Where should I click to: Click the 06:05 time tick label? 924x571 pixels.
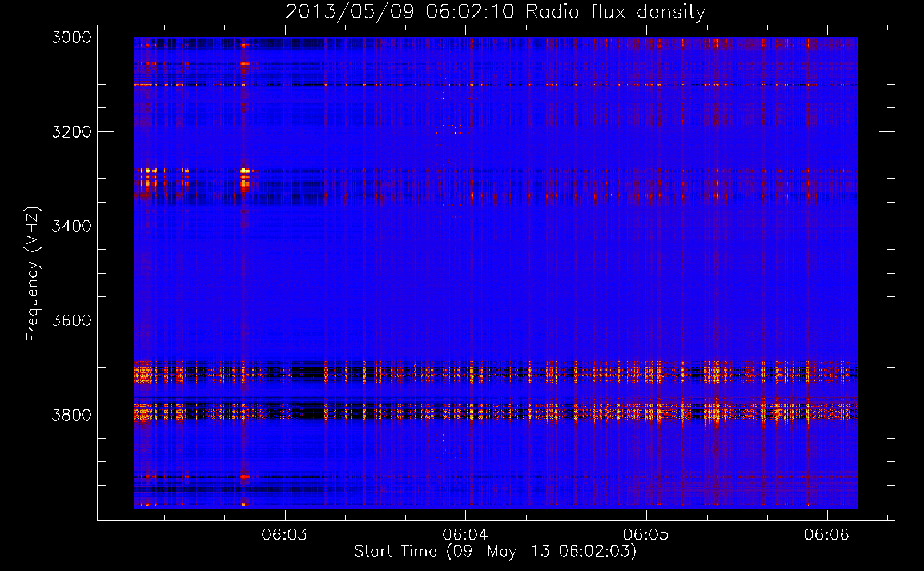646,534
